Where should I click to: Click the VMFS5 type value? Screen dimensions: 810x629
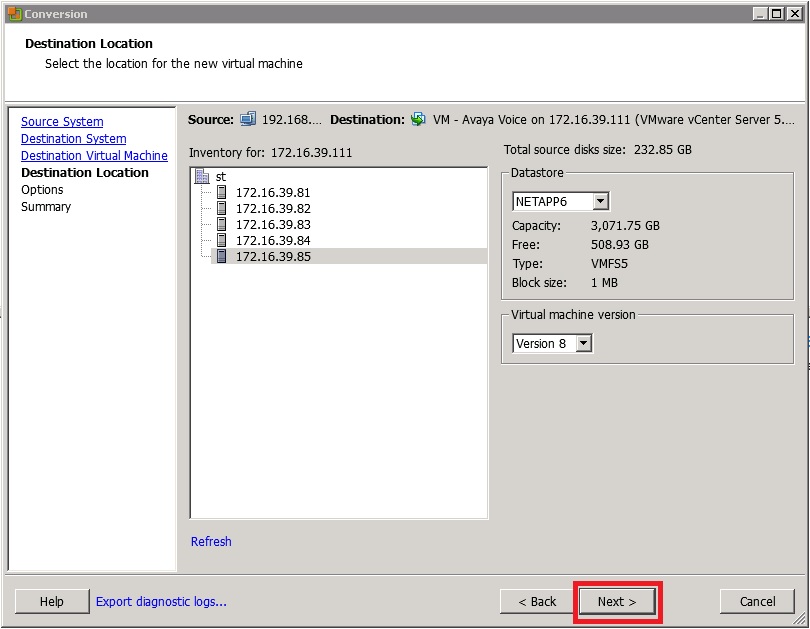[x=609, y=264]
